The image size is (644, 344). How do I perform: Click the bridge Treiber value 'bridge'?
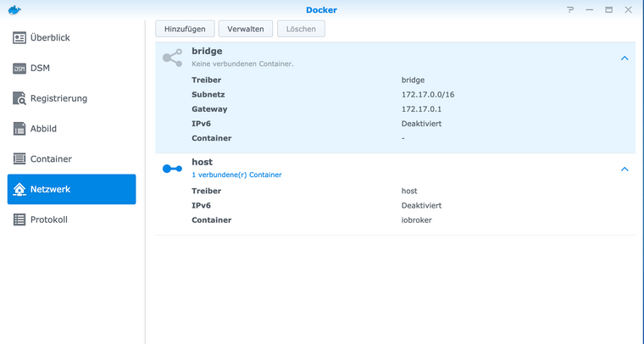click(x=413, y=80)
